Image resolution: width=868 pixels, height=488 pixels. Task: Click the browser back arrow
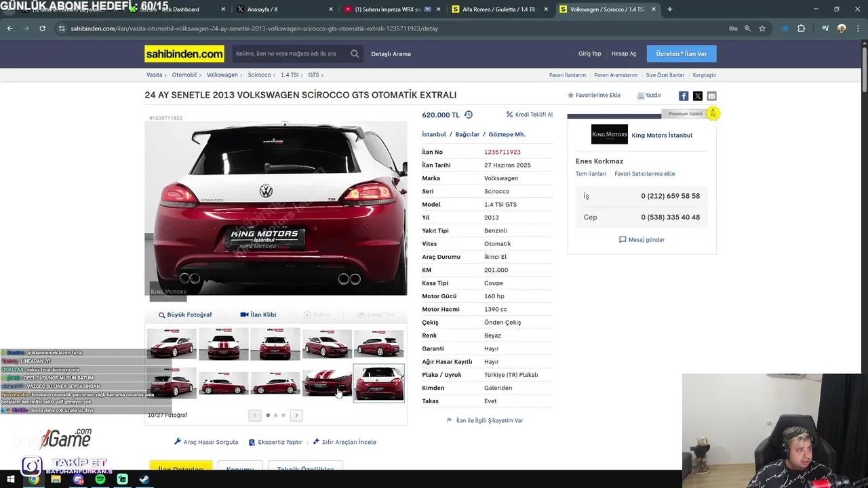(x=9, y=28)
